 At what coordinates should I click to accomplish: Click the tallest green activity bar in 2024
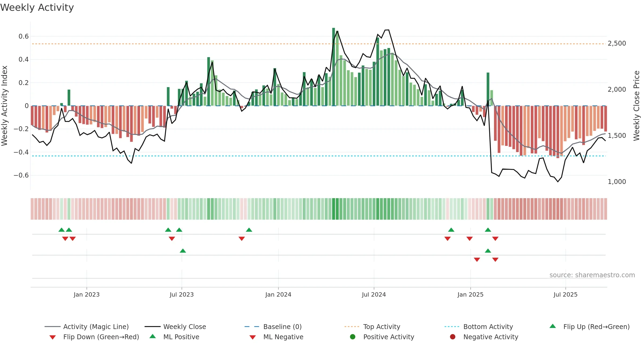pos(334,67)
